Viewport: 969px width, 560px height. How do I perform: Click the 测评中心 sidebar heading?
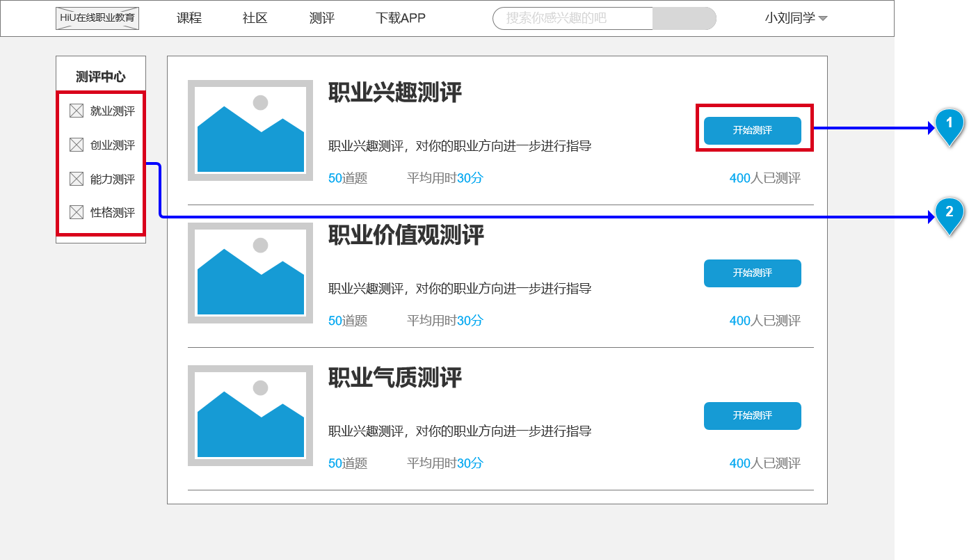101,77
